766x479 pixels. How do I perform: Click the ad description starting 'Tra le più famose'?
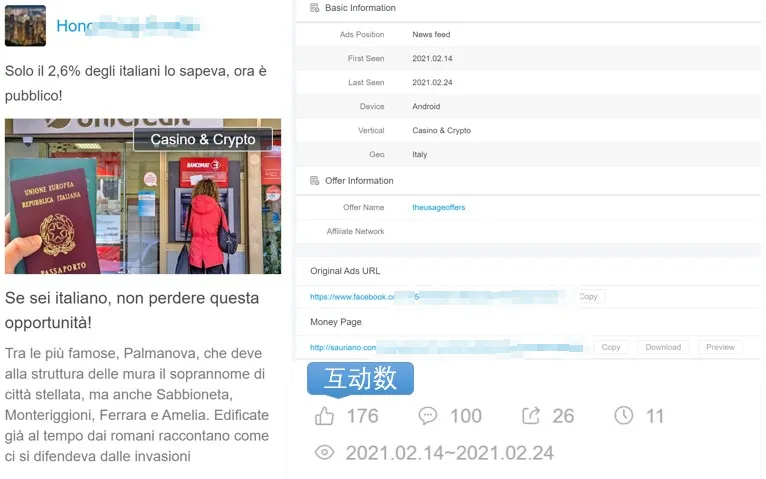pyautogui.click(x=137, y=404)
